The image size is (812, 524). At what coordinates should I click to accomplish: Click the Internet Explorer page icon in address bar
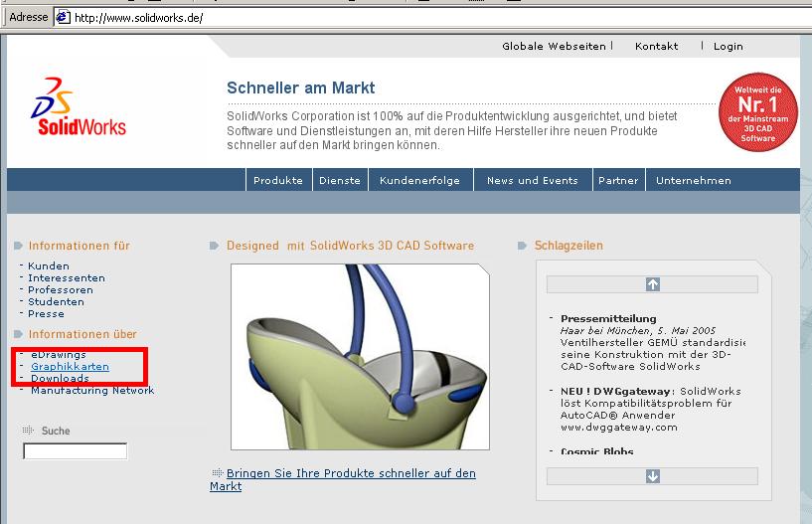coord(64,17)
